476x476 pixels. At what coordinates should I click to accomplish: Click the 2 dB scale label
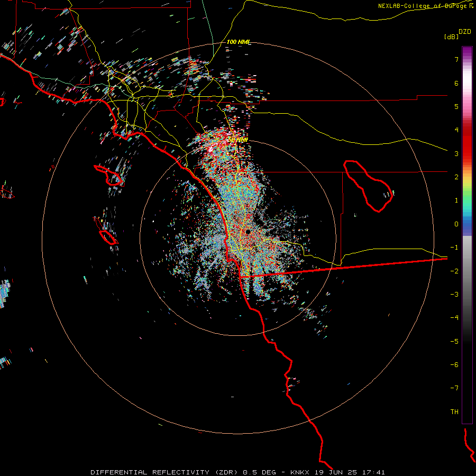(x=456, y=177)
